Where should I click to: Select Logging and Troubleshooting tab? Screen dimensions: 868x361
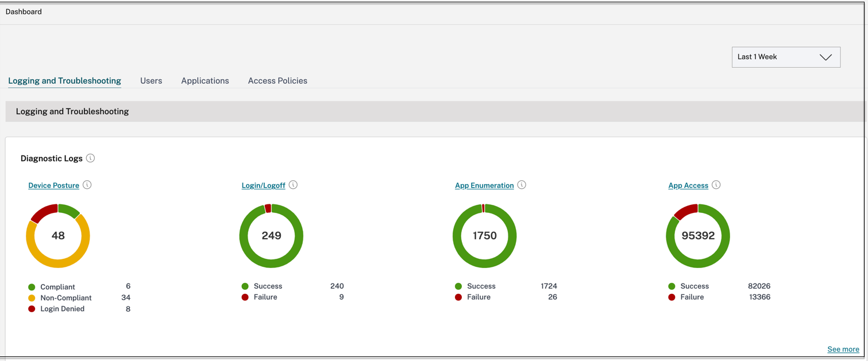(64, 81)
